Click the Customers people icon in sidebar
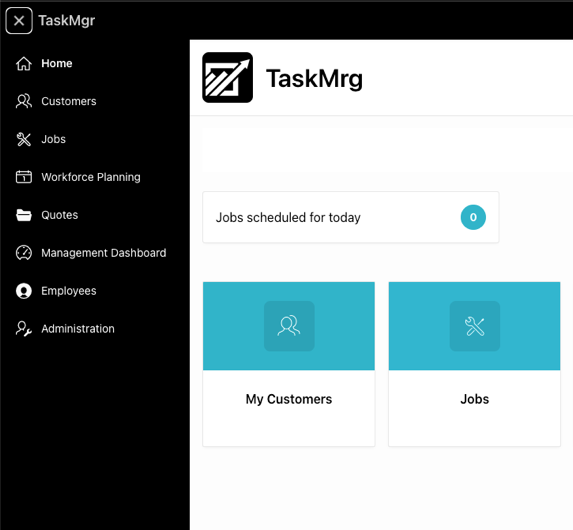The image size is (573, 530). 24,101
